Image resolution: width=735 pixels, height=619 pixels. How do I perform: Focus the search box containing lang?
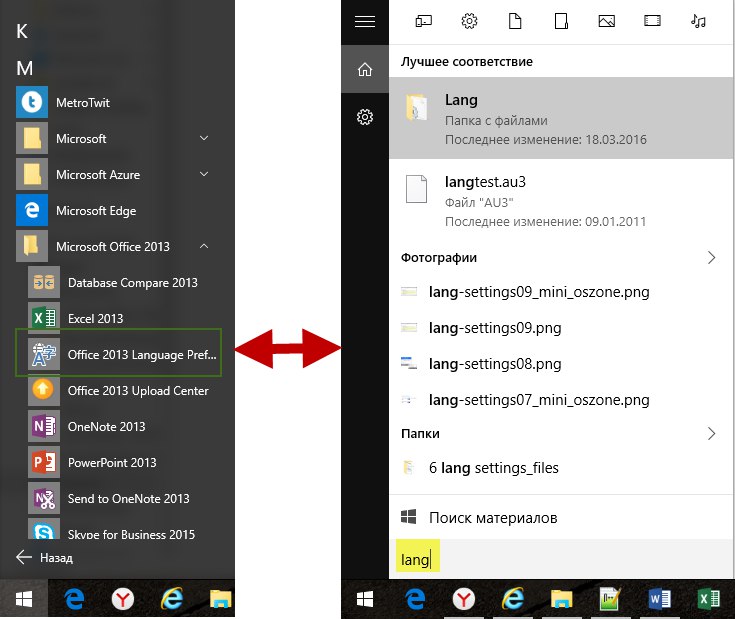point(561,559)
